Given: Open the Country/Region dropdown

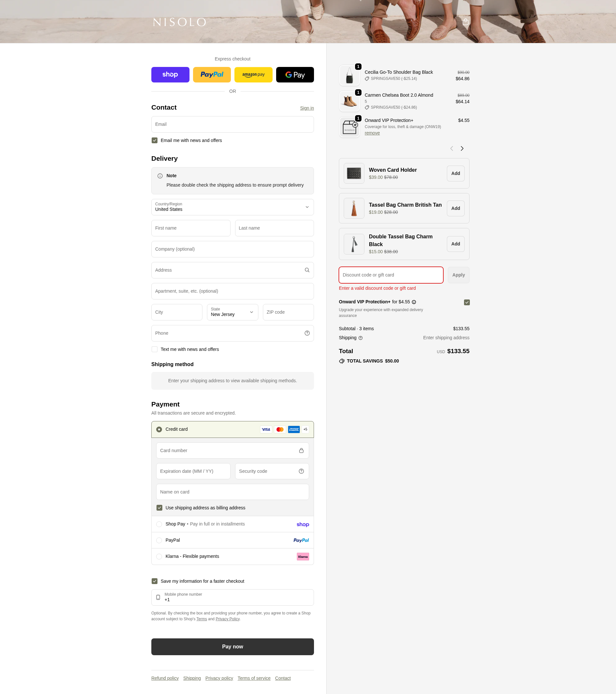Looking at the screenshot, I should (x=232, y=207).
